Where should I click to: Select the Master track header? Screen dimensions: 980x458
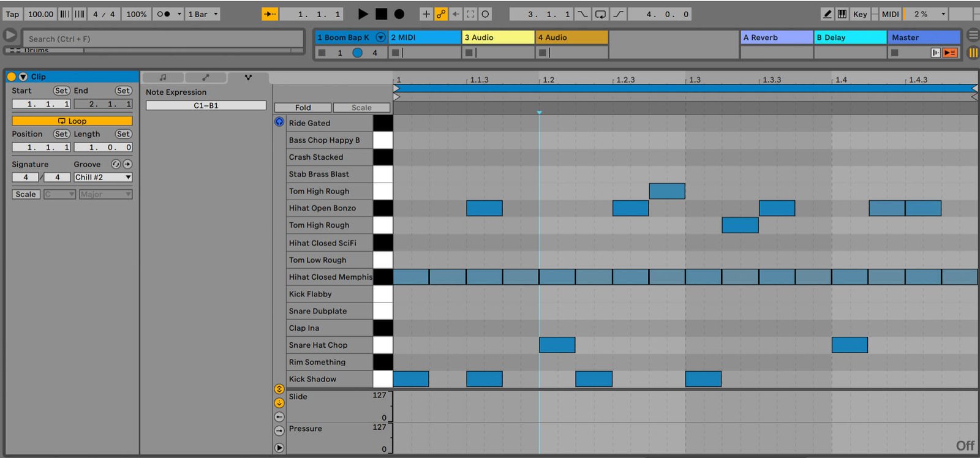[x=924, y=37]
